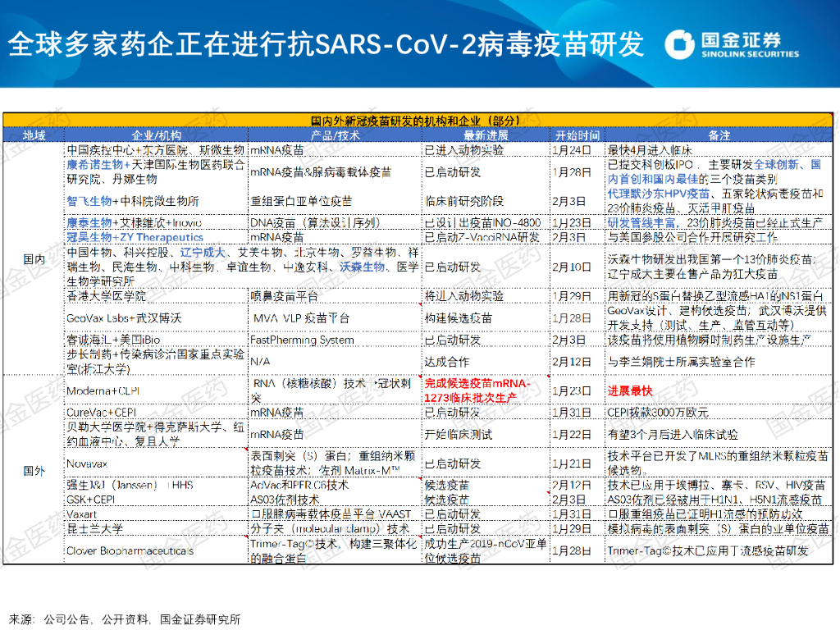
Task: Click the 产品/技术 column header
Action: point(336,135)
